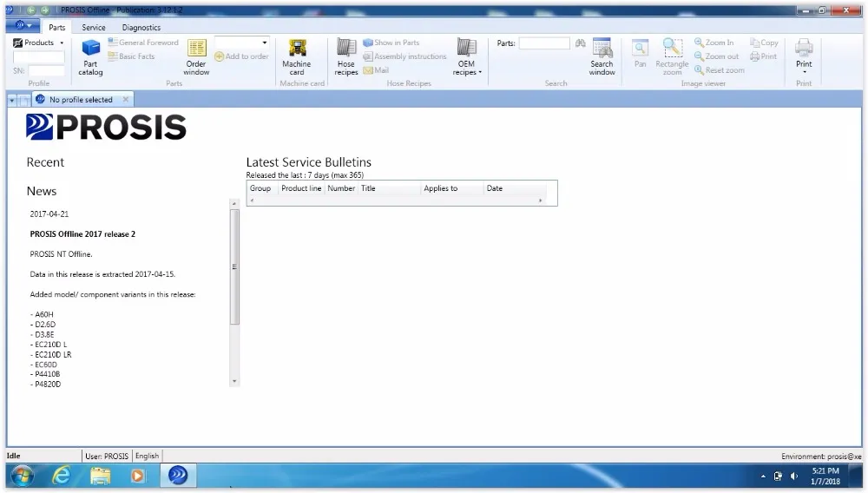Screen dimensions: 868x493
Task: Click the SN input field
Action: [47, 71]
